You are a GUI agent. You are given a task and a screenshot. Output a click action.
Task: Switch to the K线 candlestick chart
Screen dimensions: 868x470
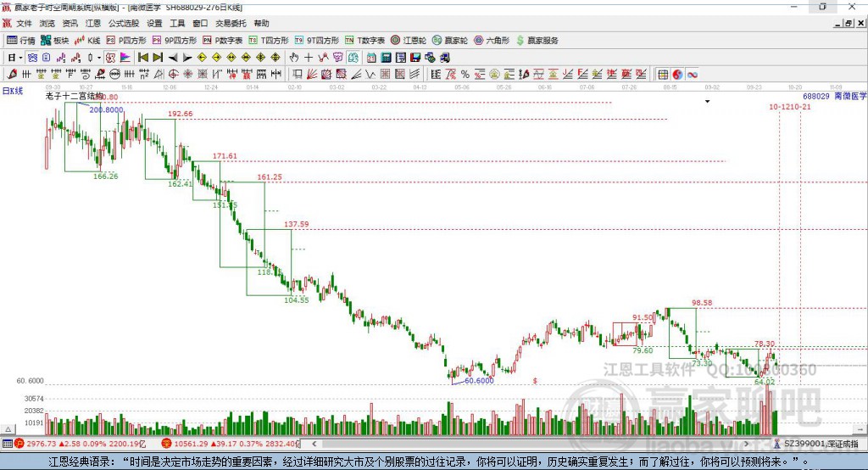(x=87, y=41)
